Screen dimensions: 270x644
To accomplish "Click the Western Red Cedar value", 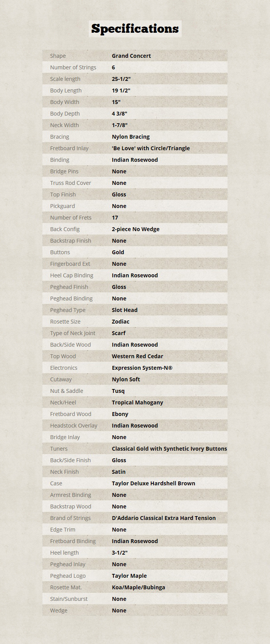I will [137, 356].
